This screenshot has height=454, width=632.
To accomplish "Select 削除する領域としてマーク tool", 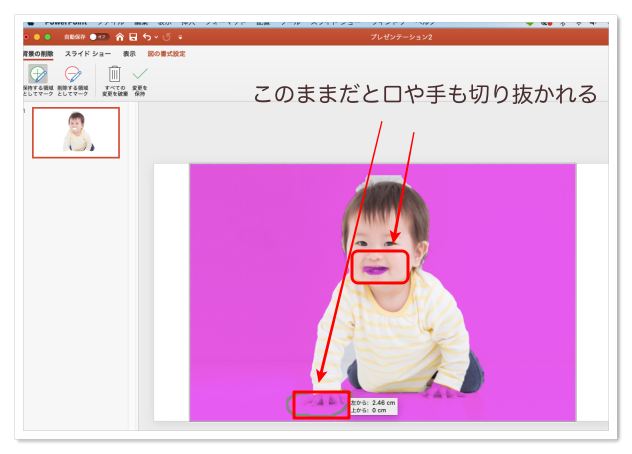I will [x=73, y=81].
